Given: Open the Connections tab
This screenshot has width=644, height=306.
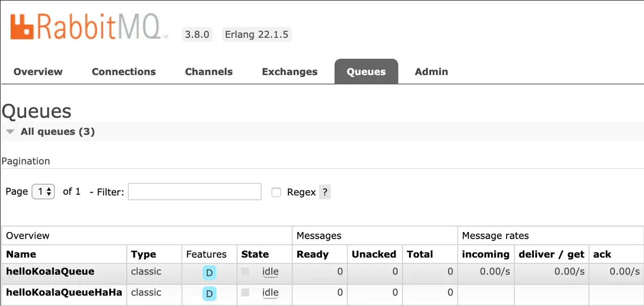Looking at the screenshot, I should point(124,71).
